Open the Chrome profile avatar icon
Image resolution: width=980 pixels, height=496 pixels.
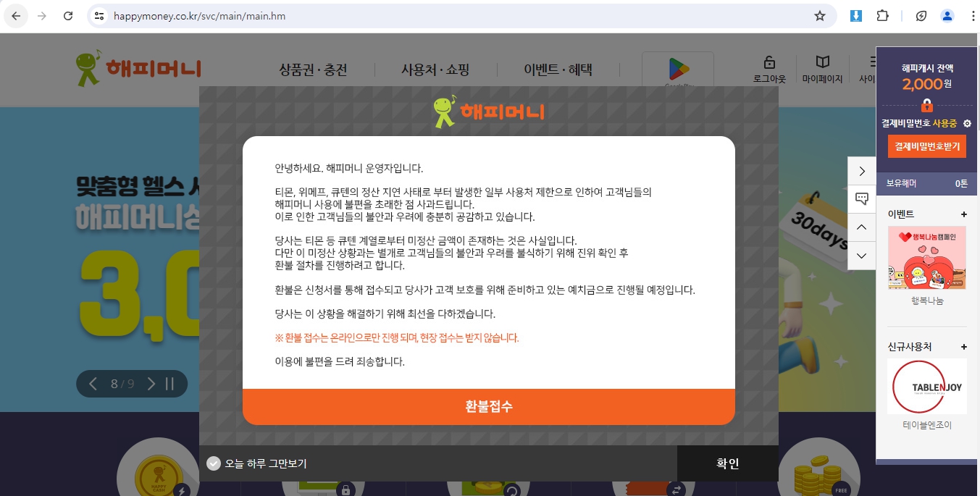pyautogui.click(x=947, y=16)
